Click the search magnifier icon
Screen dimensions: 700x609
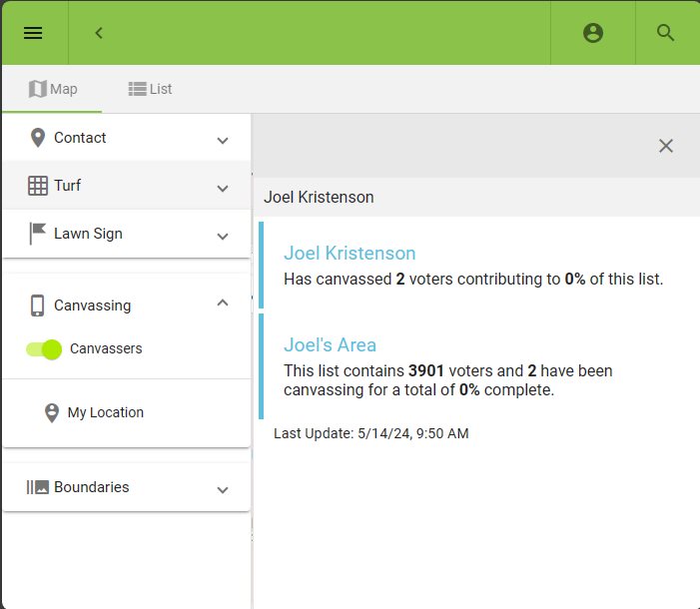coord(666,33)
